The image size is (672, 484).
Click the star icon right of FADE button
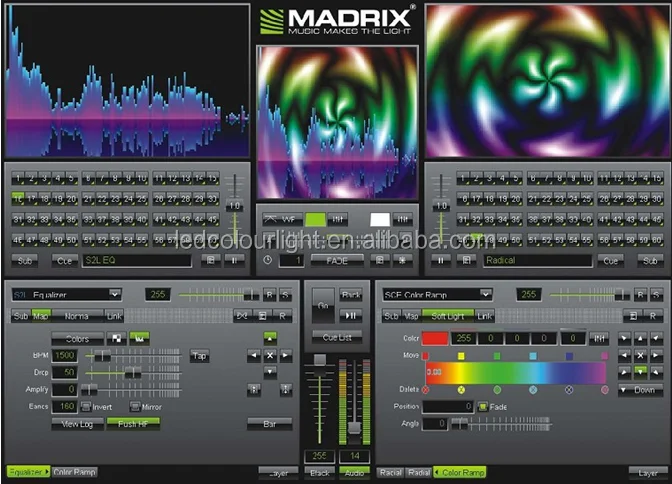pyautogui.click(x=402, y=260)
